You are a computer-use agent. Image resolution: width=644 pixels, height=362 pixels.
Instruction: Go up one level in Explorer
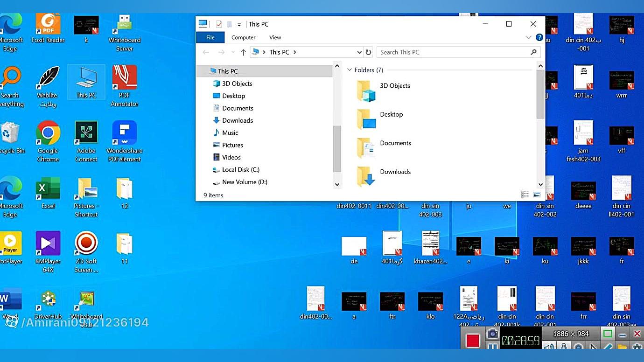[243, 52]
